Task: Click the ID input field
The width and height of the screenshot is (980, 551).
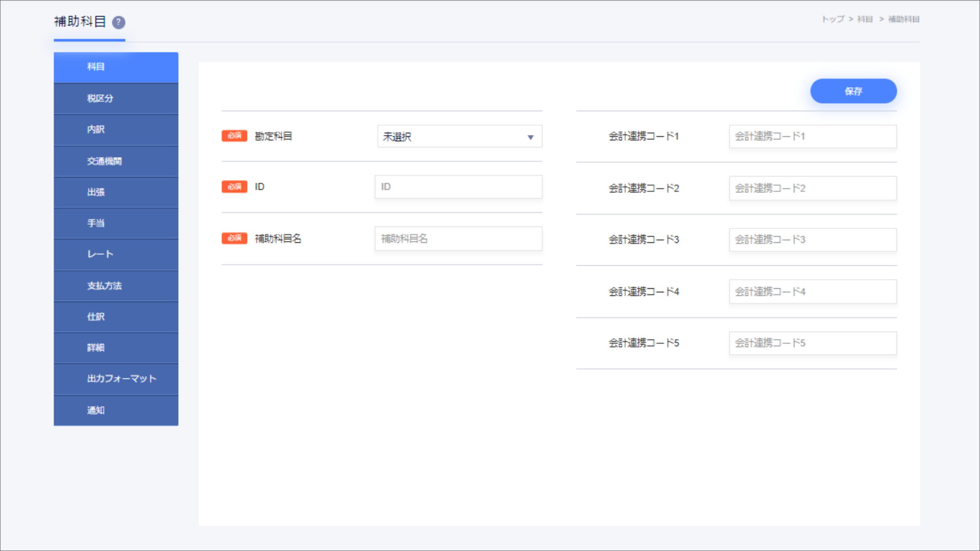Action: point(458,187)
